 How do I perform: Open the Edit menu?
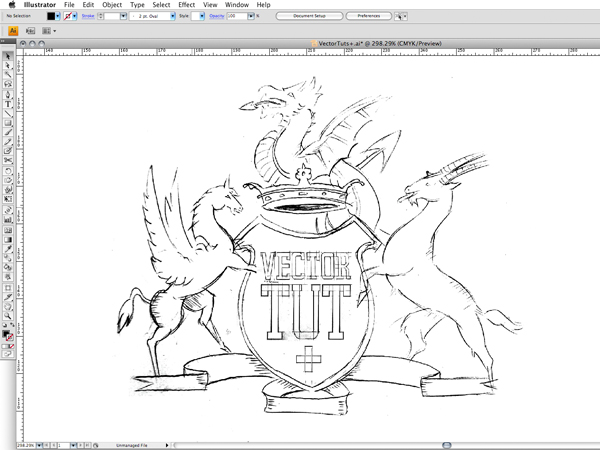pyautogui.click(x=88, y=5)
